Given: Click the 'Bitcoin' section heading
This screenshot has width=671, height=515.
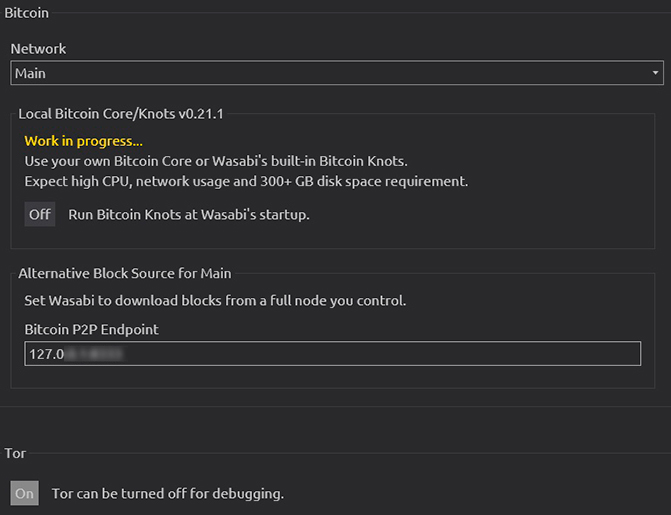Looking at the screenshot, I should click(27, 13).
